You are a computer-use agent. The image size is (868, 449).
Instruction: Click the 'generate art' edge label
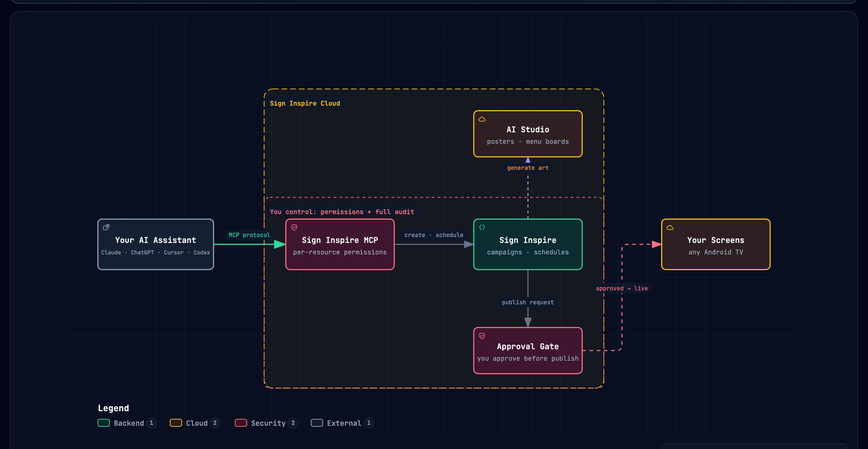pyautogui.click(x=528, y=168)
